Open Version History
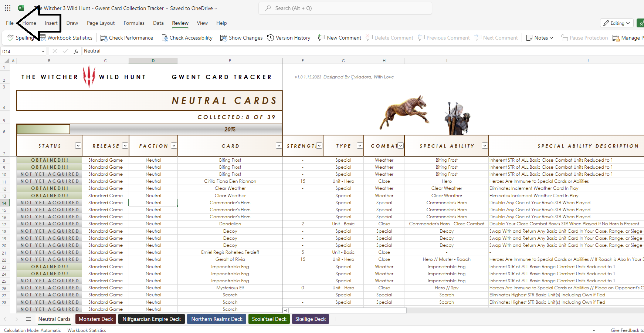This screenshot has height=333, width=644. click(x=289, y=38)
